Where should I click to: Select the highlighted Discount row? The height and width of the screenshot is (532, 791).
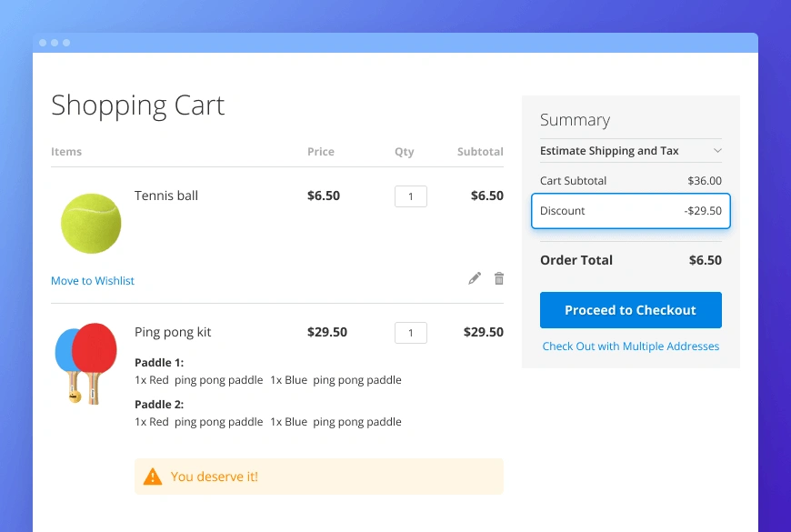coord(631,211)
